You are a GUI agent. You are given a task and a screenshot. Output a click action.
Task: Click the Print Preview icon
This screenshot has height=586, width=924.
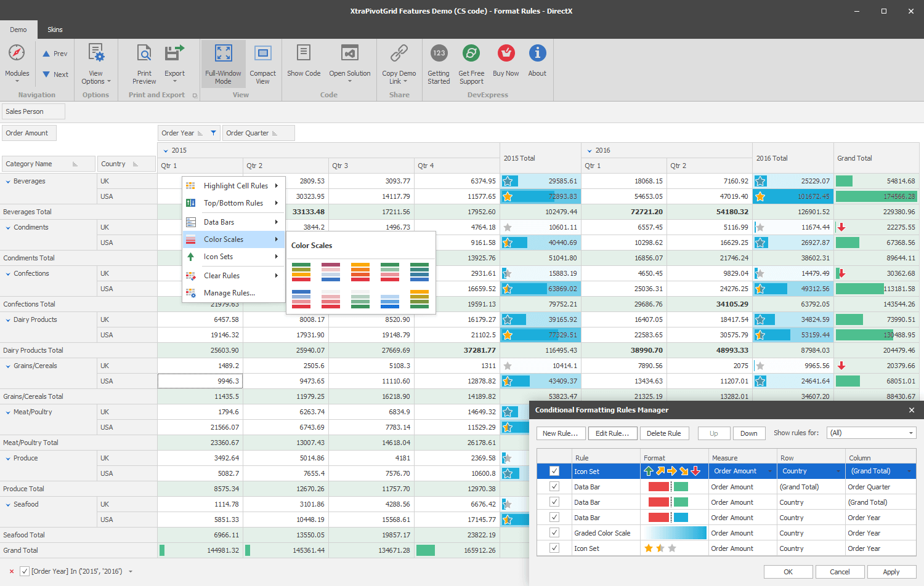(144, 54)
